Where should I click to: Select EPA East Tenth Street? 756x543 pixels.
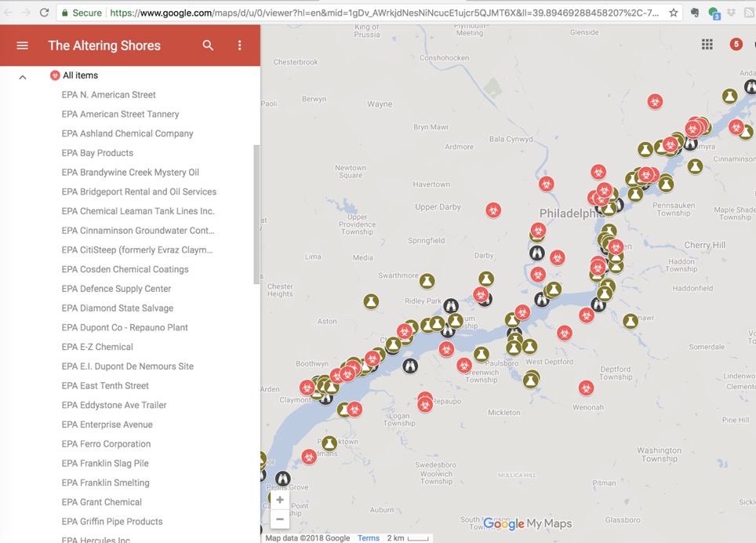[x=105, y=385]
